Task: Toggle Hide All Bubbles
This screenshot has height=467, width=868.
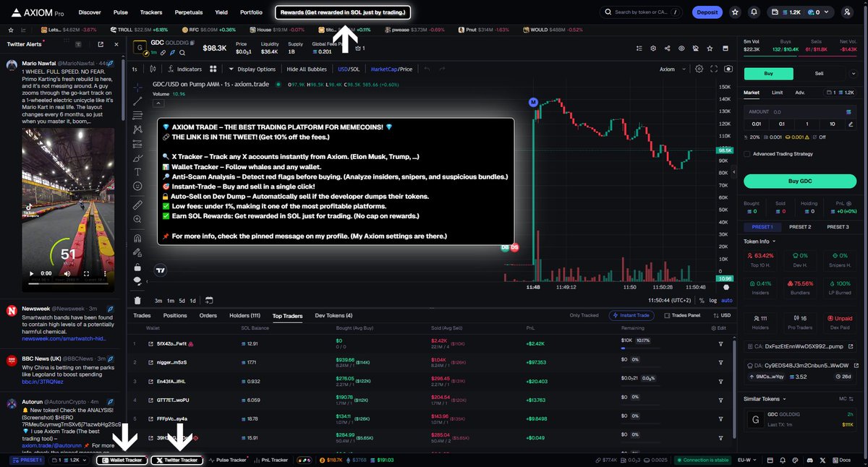Action: 307,69
